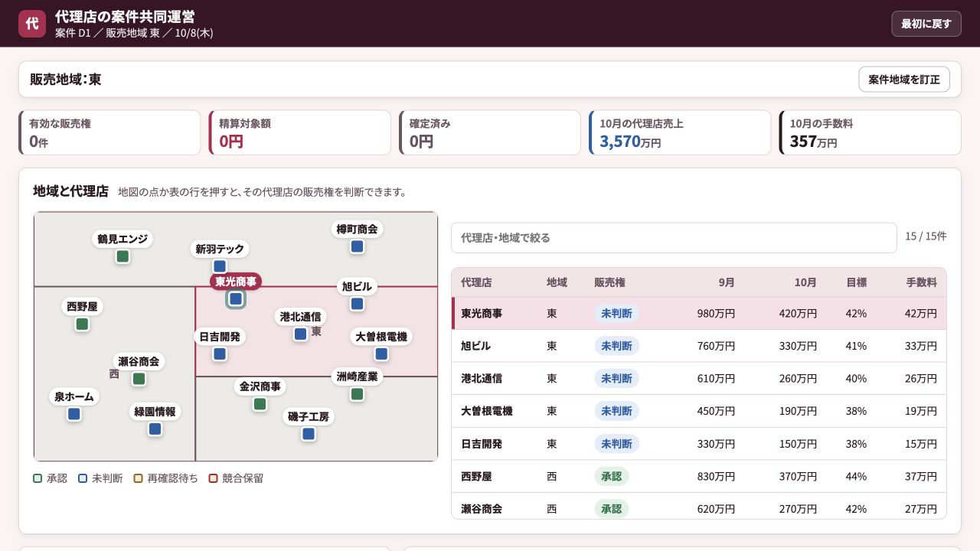Select the 西野屋 table row
The height and width of the screenshot is (551, 980).
(x=699, y=476)
